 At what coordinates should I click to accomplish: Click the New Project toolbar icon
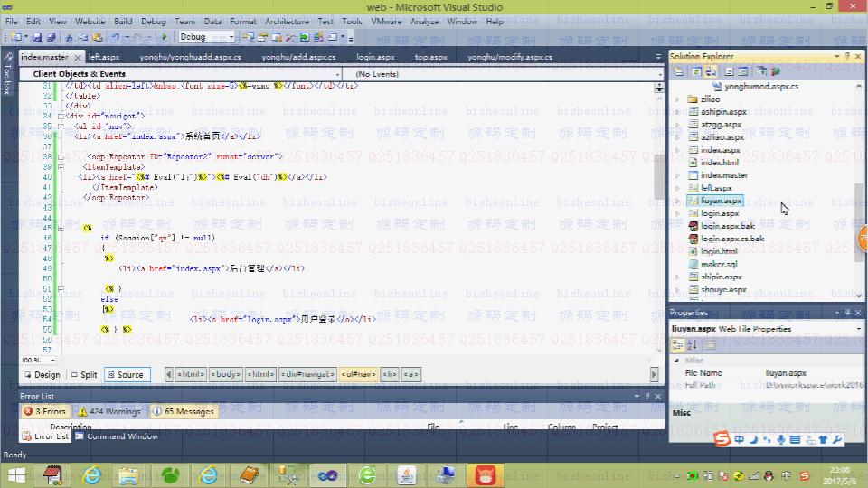16,37
